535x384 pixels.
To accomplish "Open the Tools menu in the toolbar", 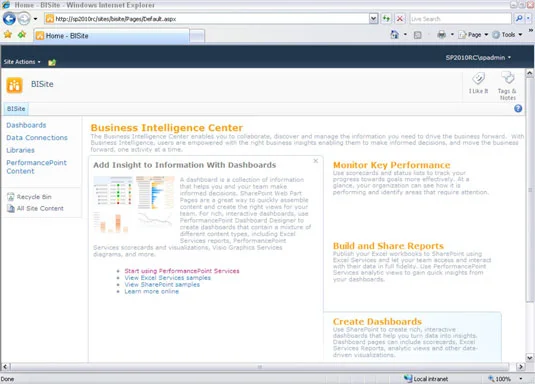I will (x=507, y=34).
